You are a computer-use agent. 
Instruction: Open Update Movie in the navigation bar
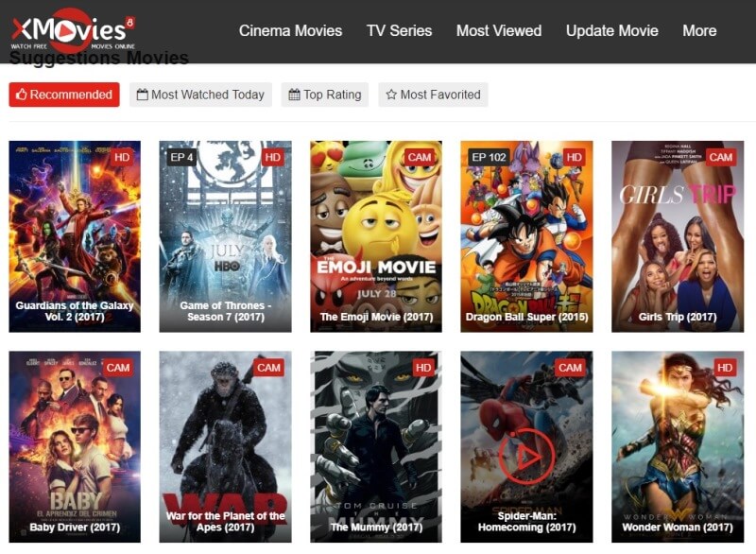click(611, 30)
